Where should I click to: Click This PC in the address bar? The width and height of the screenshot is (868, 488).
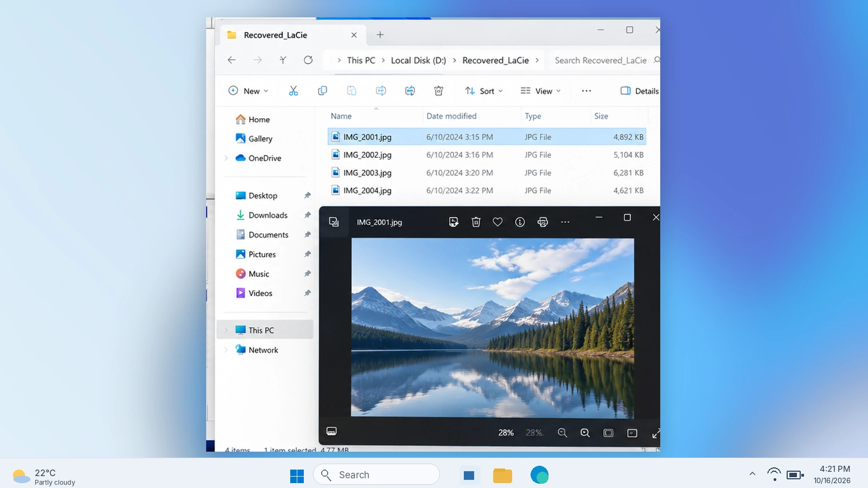click(361, 60)
